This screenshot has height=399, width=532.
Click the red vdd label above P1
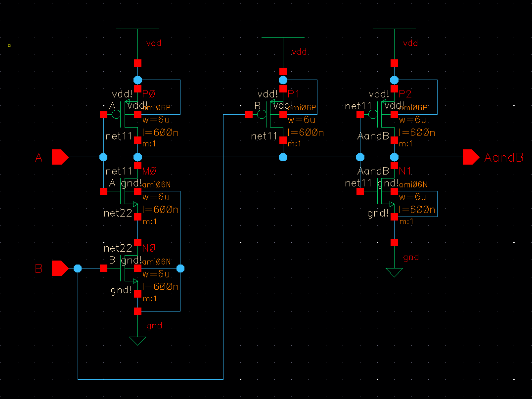point(299,51)
